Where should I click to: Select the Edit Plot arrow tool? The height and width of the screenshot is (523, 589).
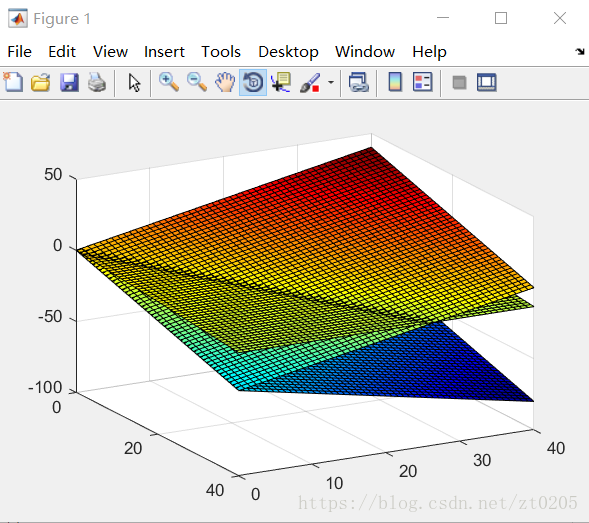134,83
